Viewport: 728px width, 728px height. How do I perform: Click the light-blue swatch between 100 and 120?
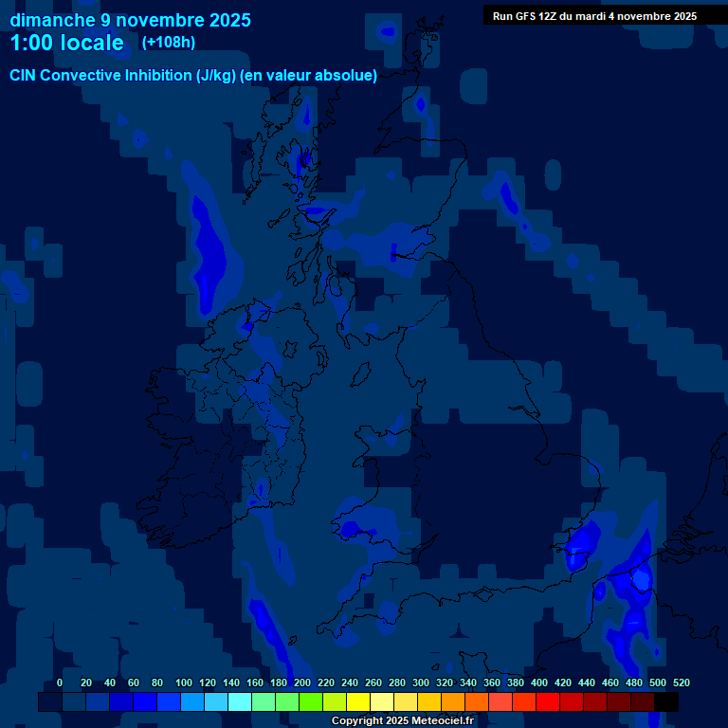[x=192, y=701]
